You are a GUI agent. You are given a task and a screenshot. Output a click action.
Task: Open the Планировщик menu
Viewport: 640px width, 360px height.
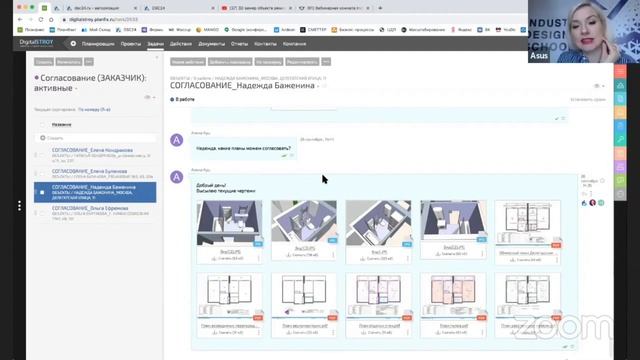click(x=98, y=44)
